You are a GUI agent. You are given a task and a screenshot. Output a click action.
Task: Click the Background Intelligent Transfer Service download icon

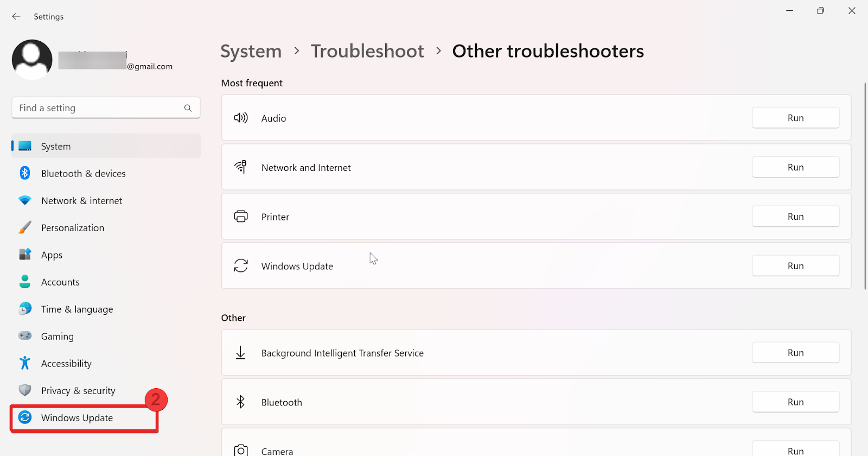coord(241,352)
